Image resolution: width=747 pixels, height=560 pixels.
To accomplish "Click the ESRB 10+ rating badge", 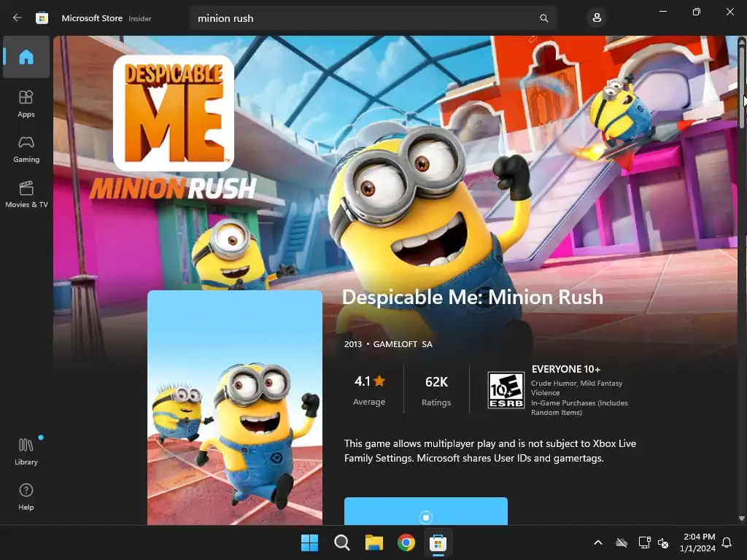I will click(506, 390).
